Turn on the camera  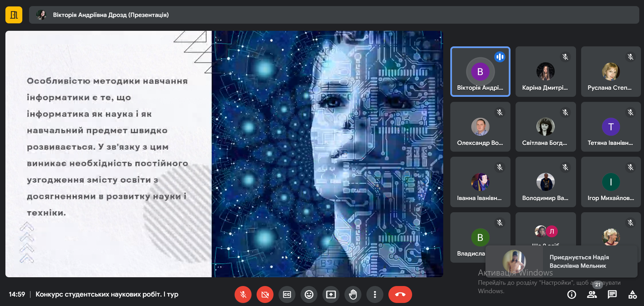[265, 294]
